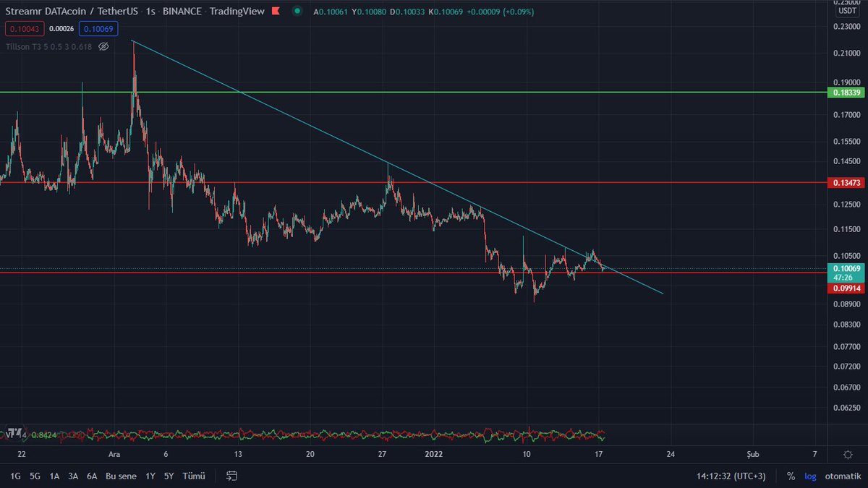Screen dimensions: 868x488
Task: Click the red 0.13473 price axis label
Action: point(845,183)
